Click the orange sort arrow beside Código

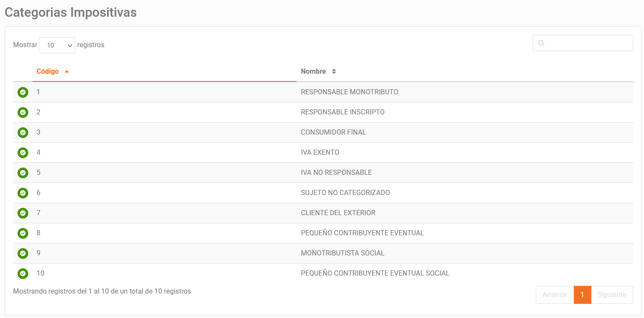point(66,72)
